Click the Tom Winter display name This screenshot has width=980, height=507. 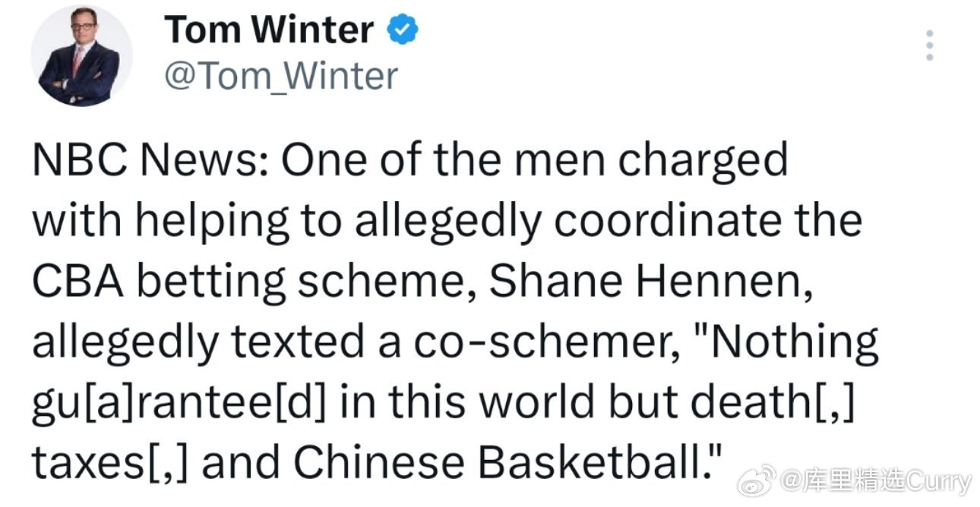[269, 30]
